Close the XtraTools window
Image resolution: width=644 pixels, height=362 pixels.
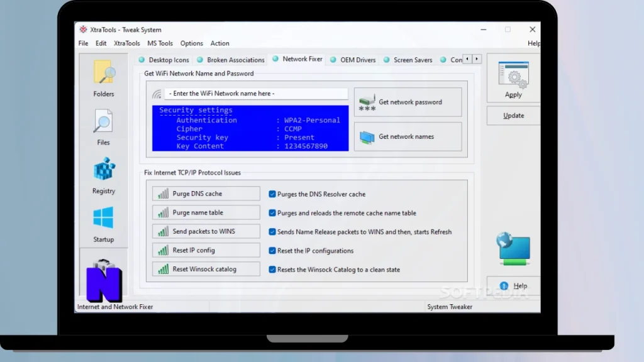532,30
